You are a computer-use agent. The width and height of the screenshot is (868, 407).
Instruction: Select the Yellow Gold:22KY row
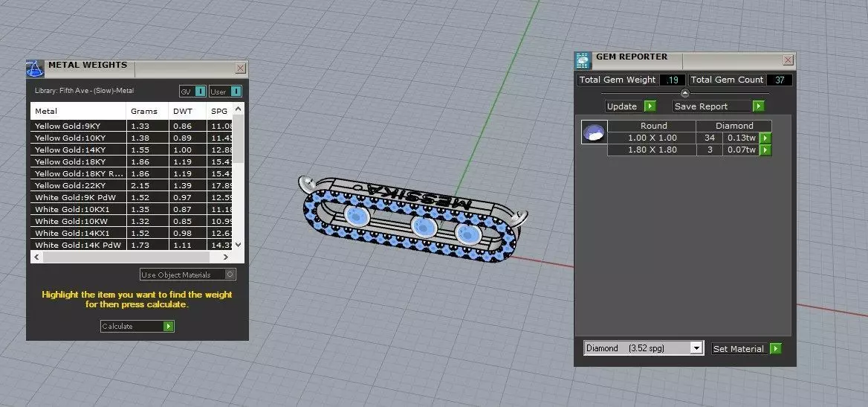click(x=132, y=186)
